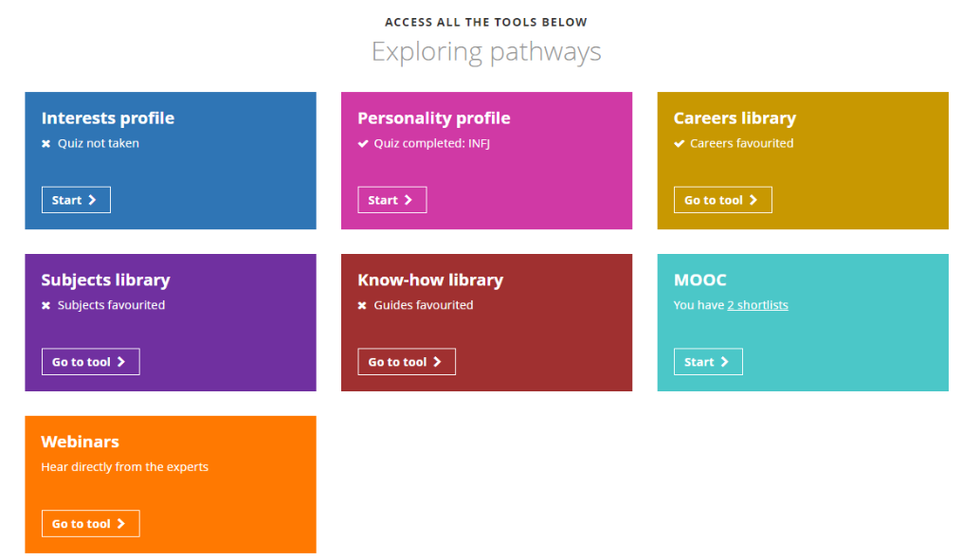Select the Know-how library card heading
Image resolution: width=962 pixels, height=560 pixels.
coord(430,280)
